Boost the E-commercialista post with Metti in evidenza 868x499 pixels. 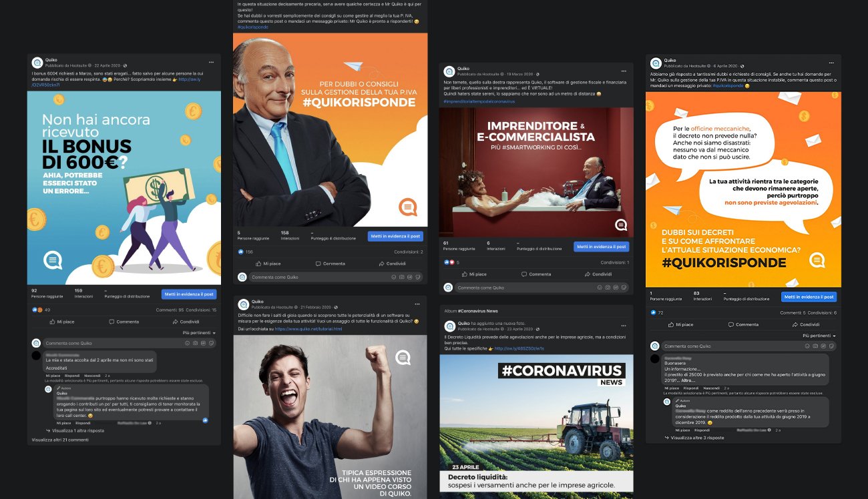(x=601, y=247)
